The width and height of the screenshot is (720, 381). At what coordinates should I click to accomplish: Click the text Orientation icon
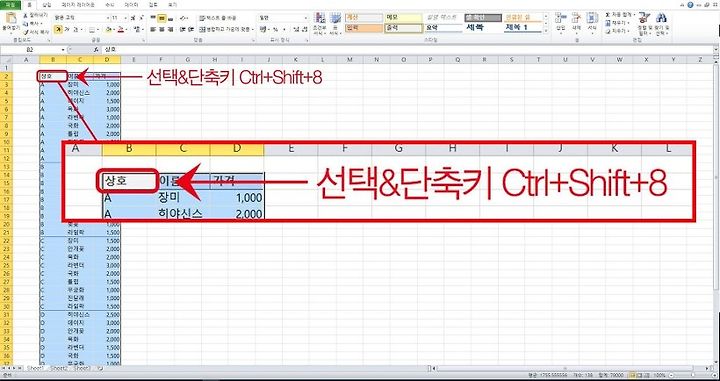[183, 18]
